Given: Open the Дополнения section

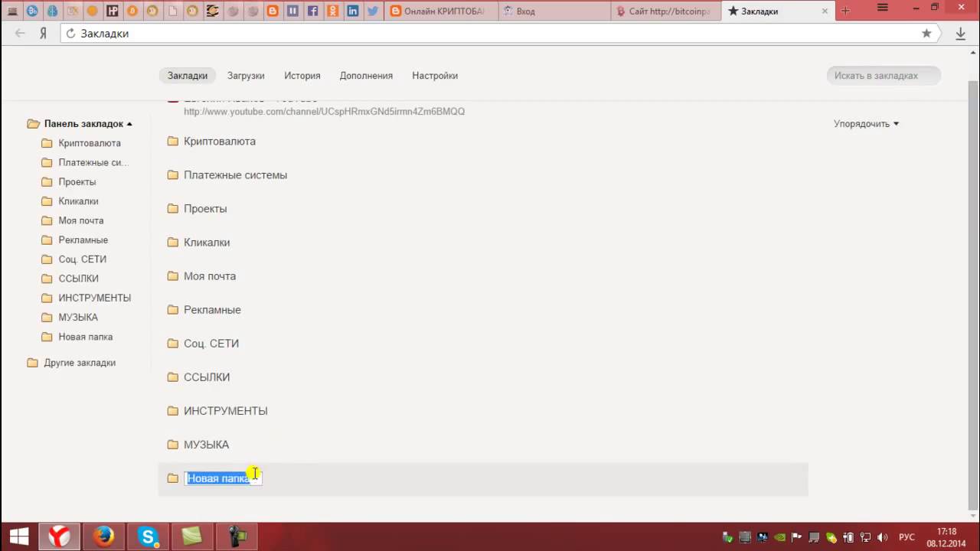Looking at the screenshot, I should click(x=366, y=76).
